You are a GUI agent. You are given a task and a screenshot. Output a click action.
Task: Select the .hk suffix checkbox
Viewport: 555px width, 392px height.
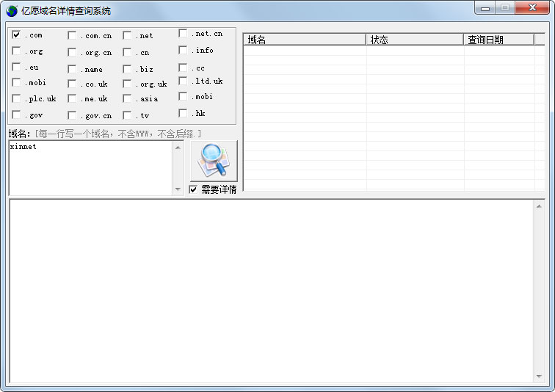[x=183, y=113]
